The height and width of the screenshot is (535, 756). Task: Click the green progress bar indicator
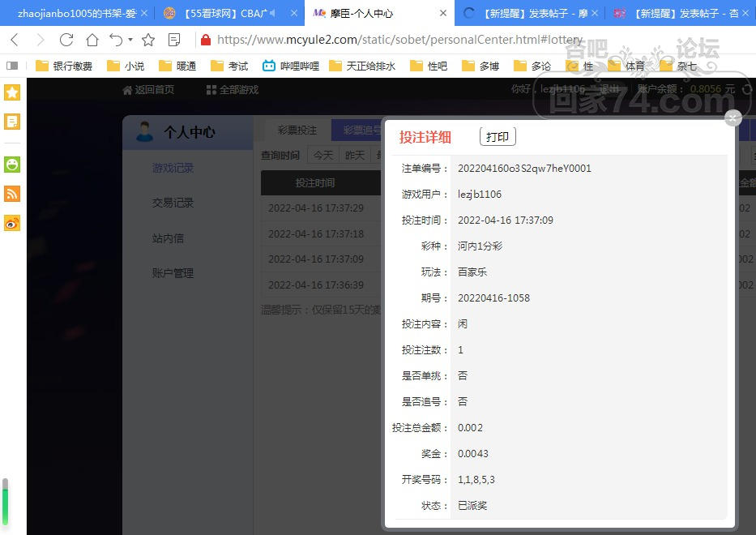point(6,502)
